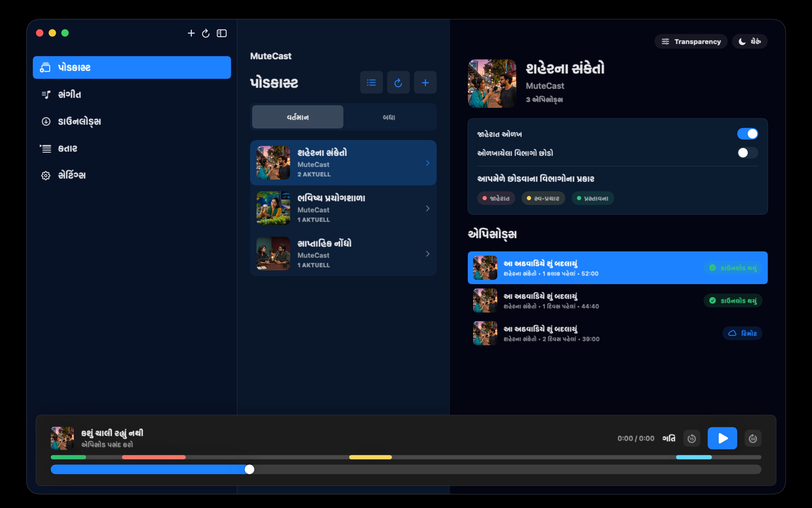The height and width of the screenshot is (508, 812).
Task: Click yellow segment on the segment timeline
Action: point(370,457)
